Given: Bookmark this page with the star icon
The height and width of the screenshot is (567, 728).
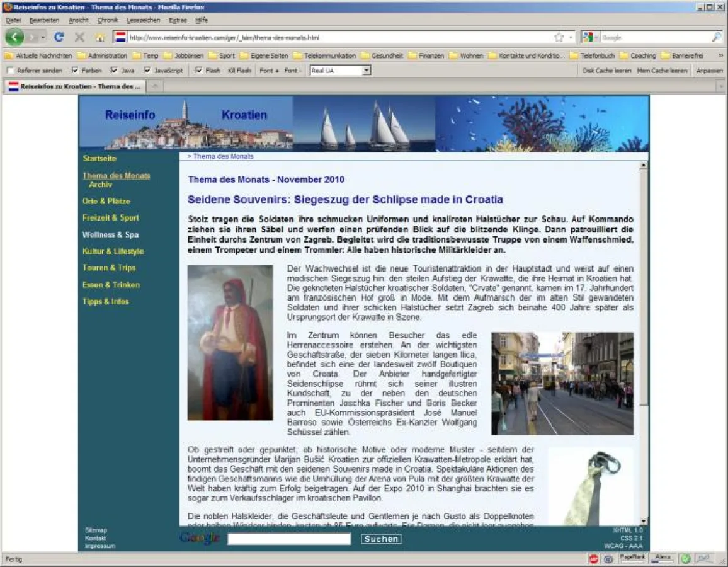Looking at the screenshot, I should (x=559, y=37).
